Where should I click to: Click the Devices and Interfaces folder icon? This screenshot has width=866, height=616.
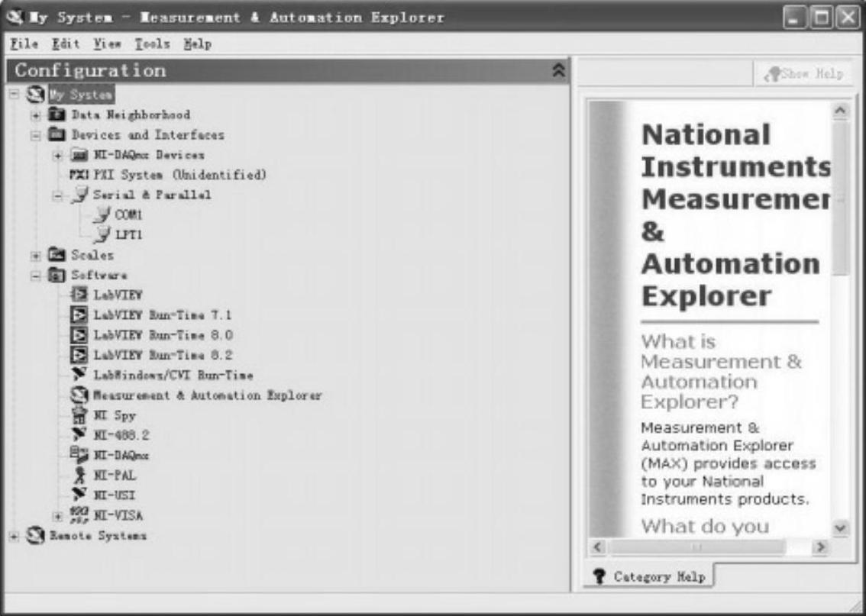(57, 134)
